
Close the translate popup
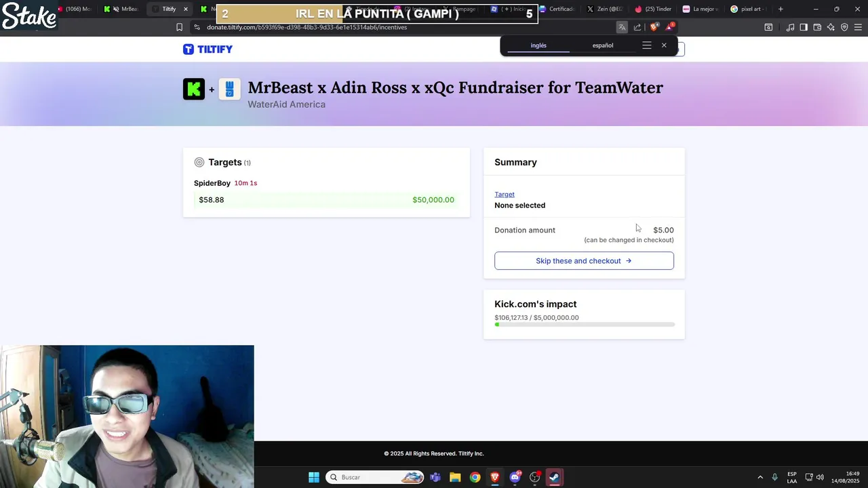coord(664,45)
